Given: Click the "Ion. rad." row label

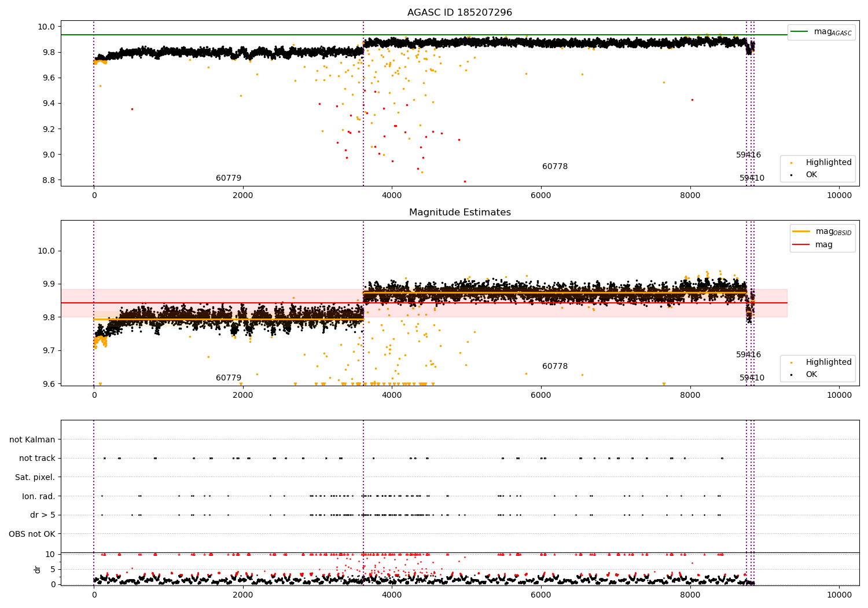Looking at the screenshot, I should tap(39, 496).
